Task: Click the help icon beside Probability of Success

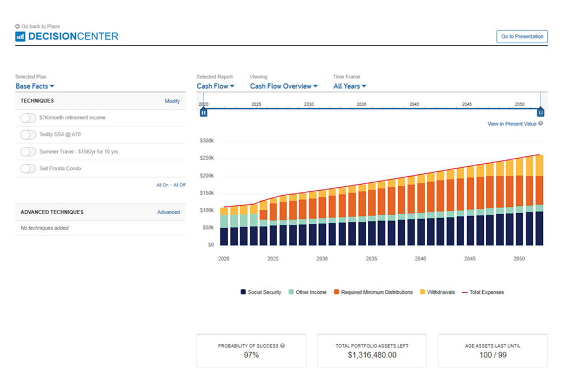Action: click(x=283, y=346)
